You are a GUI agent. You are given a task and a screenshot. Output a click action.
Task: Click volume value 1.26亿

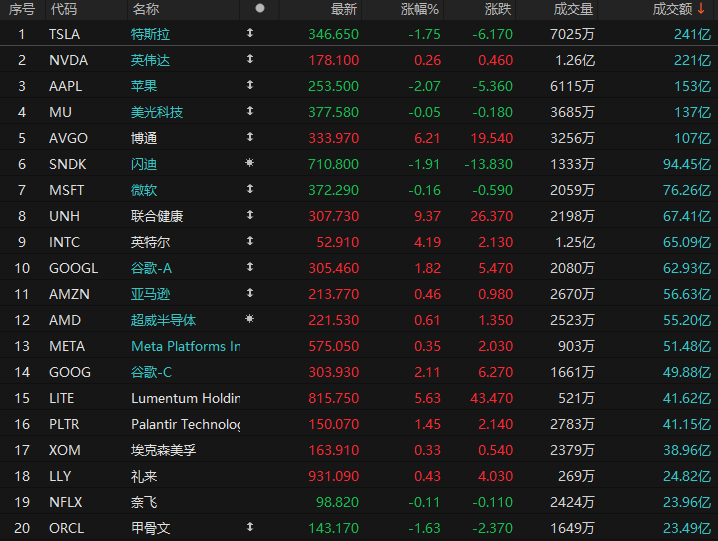click(575, 60)
